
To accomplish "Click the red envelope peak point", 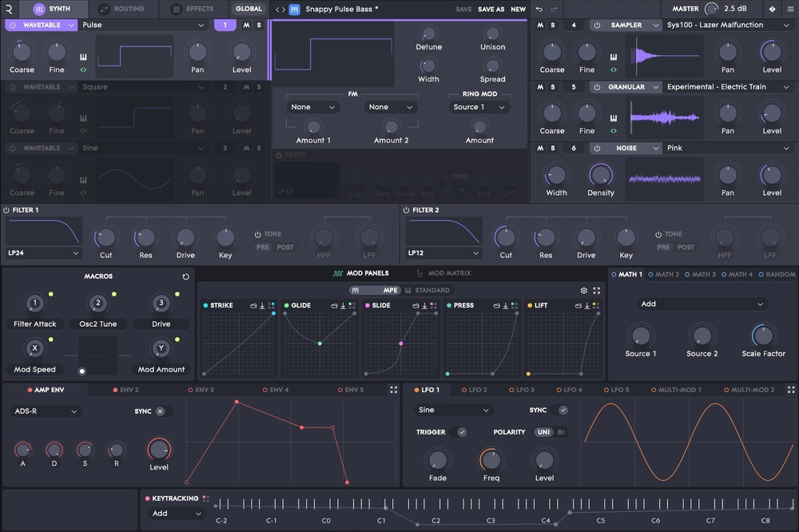I will click(x=237, y=402).
